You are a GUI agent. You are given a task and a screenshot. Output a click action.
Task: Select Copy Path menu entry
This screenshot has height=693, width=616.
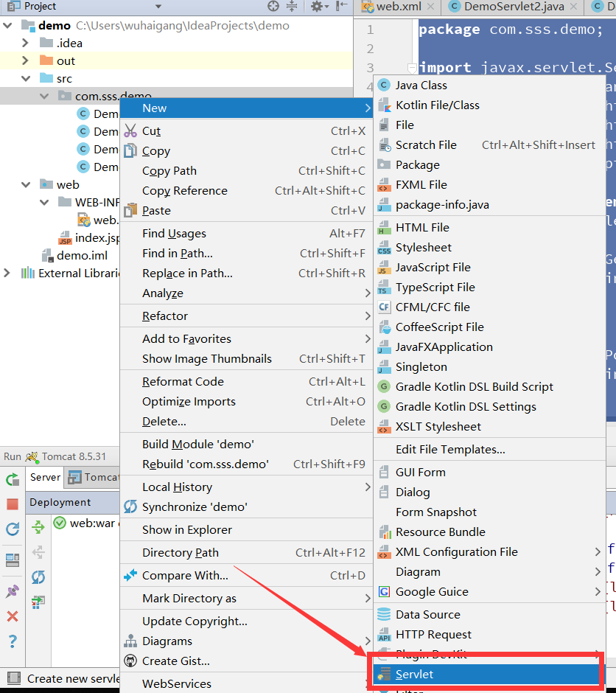pos(247,170)
